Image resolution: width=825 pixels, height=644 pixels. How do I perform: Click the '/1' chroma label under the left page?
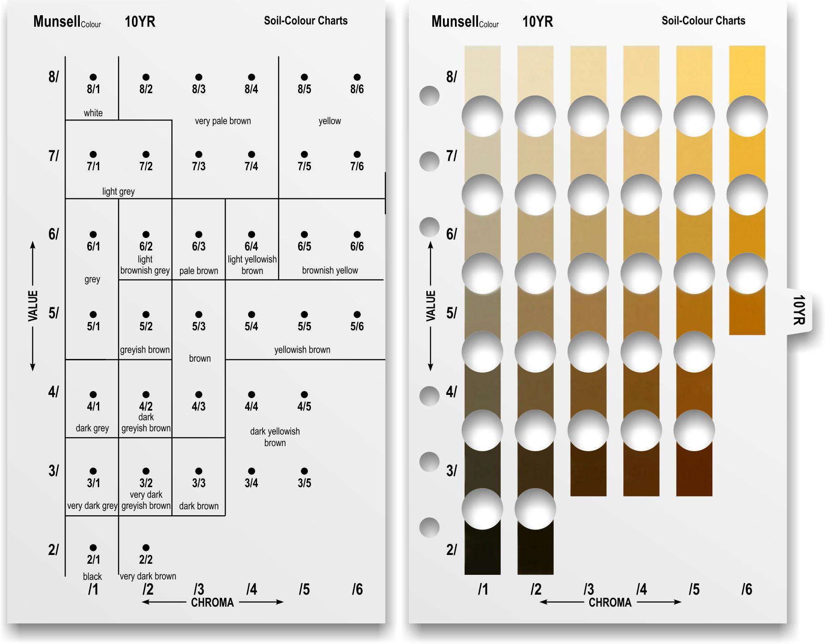(x=93, y=589)
